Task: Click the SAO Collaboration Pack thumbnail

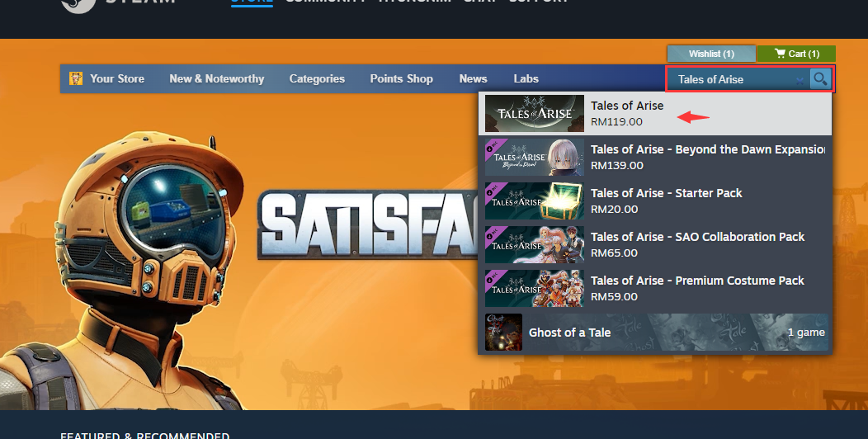Action: point(534,245)
